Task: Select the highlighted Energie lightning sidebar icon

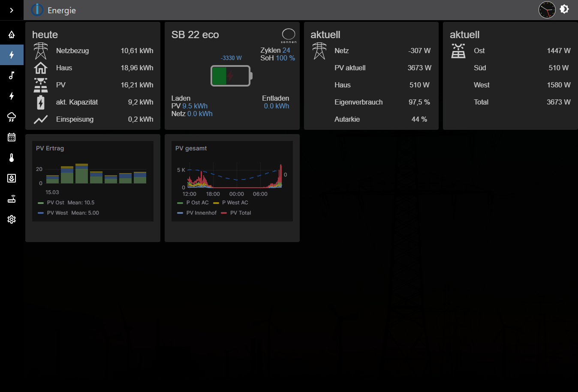Action: tap(12, 55)
